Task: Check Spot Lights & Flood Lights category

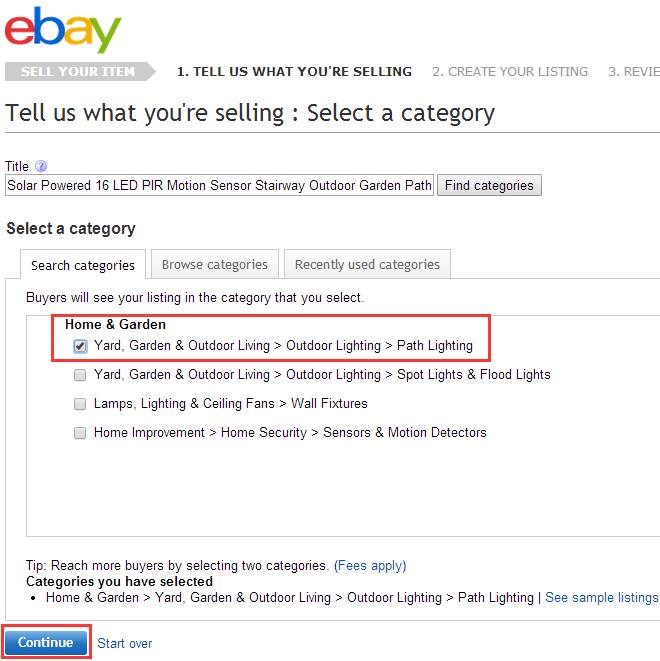Action: click(x=80, y=375)
